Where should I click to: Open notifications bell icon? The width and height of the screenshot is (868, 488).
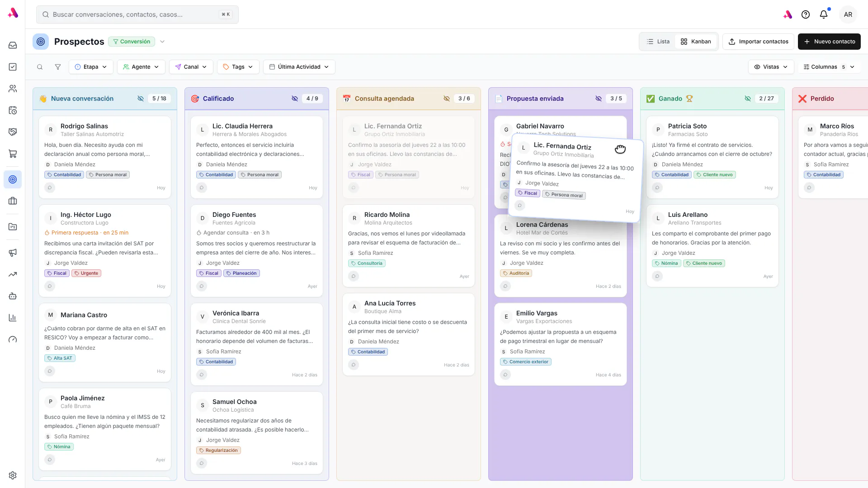click(x=824, y=14)
